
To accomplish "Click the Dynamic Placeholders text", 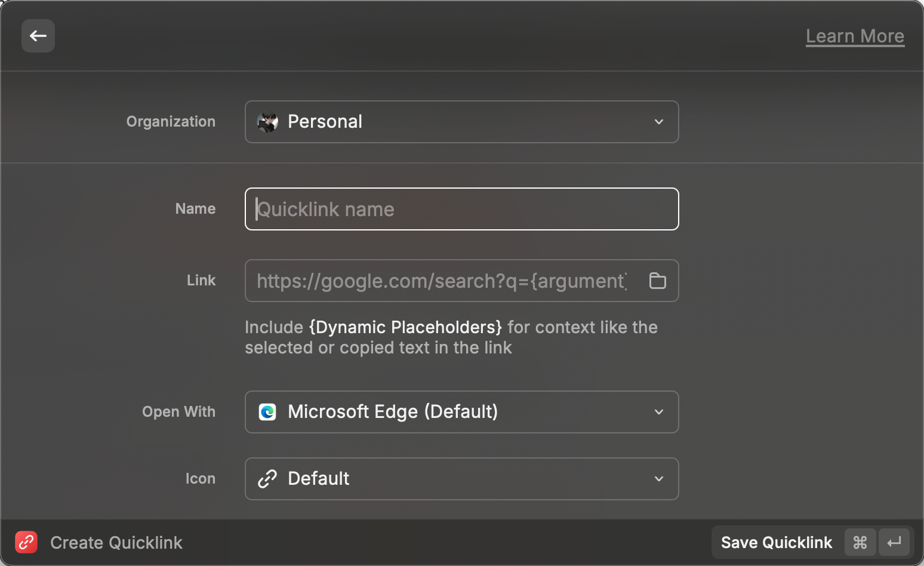I will coord(405,327).
